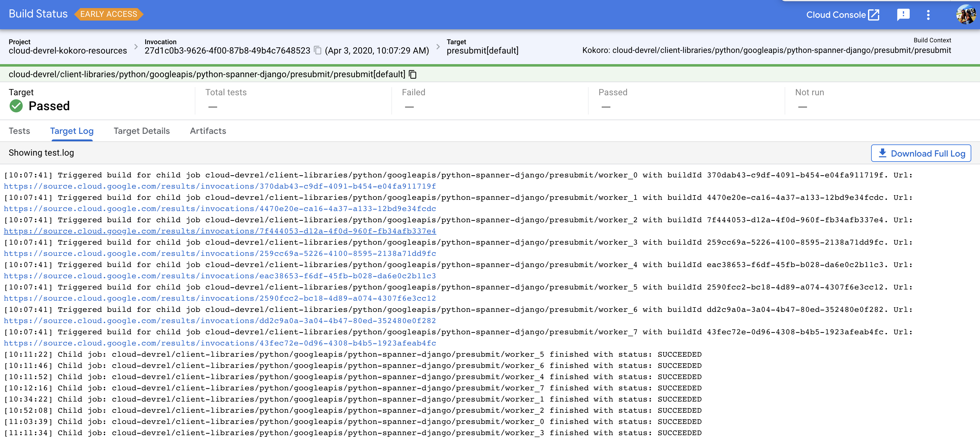Open the worker_0 invocation URL link
Image resolution: width=980 pixels, height=442 pixels.
click(x=220, y=186)
